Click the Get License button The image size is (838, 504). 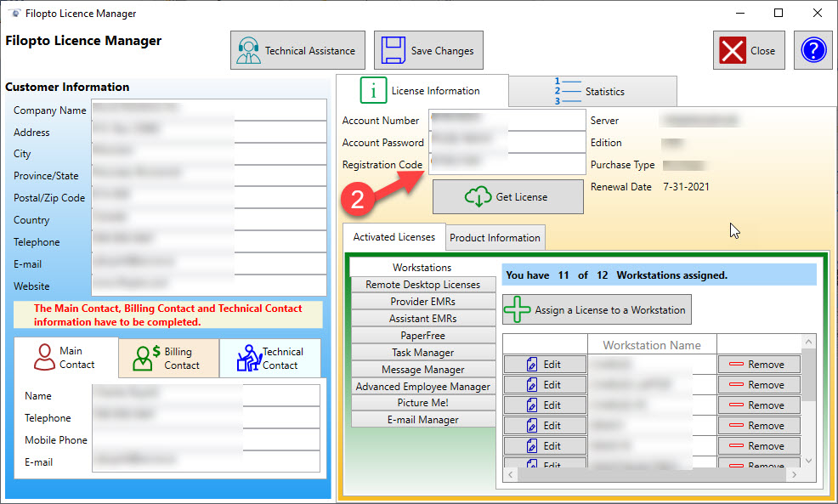[x=507, y=196]
